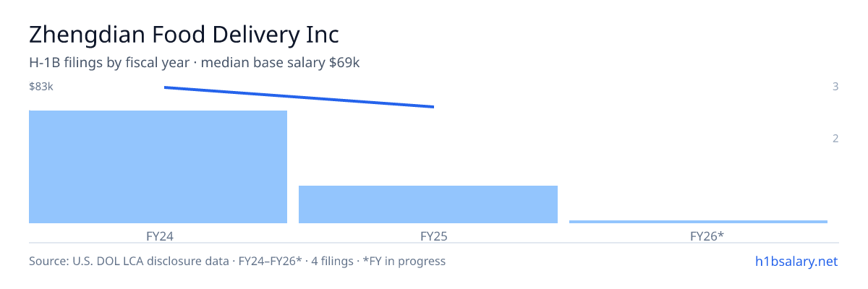Select the FY24 filings bar

click(158, 167)
